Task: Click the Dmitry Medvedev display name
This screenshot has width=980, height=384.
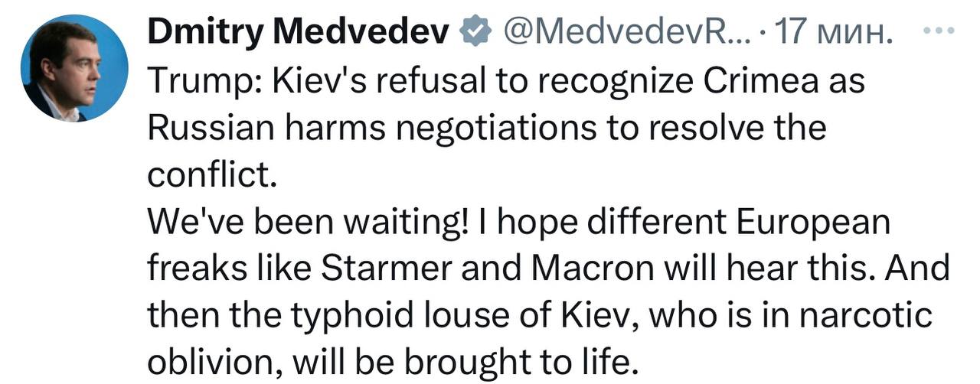Action: 297,31
